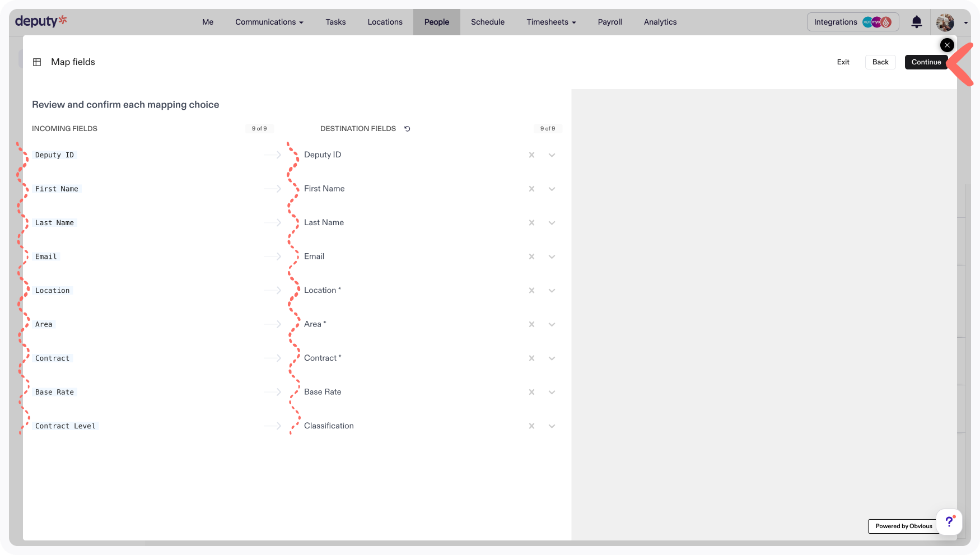
Task: Open the Timesheets menu
Action: (550, 22)
